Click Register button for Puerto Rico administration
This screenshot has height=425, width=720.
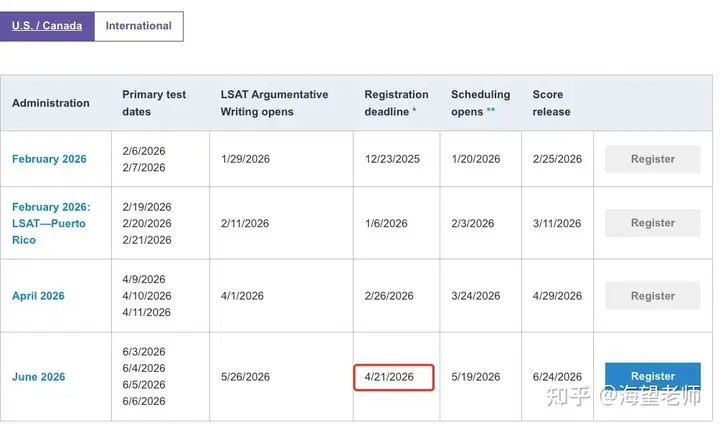pyautogui.click(x=652, y=223)
